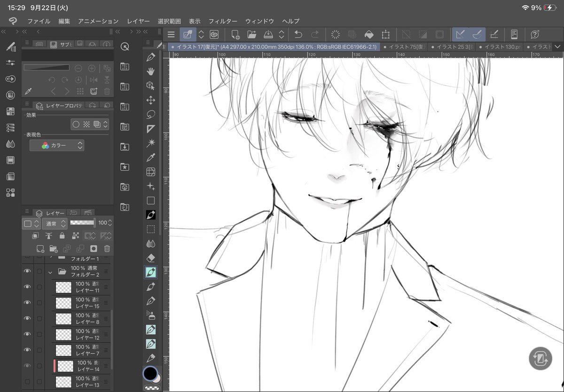Open the レイヤー menu
Viewport: 564px width, 392px height.
tap(138, 21)
